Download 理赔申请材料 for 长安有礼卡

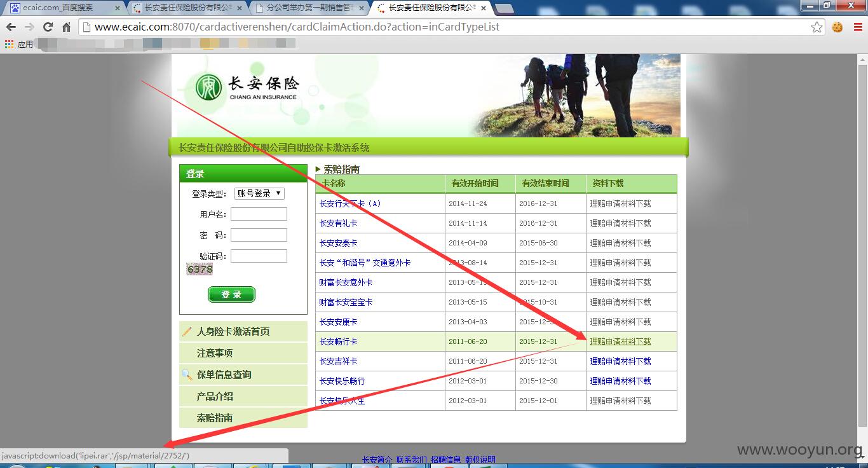point(620,223)
